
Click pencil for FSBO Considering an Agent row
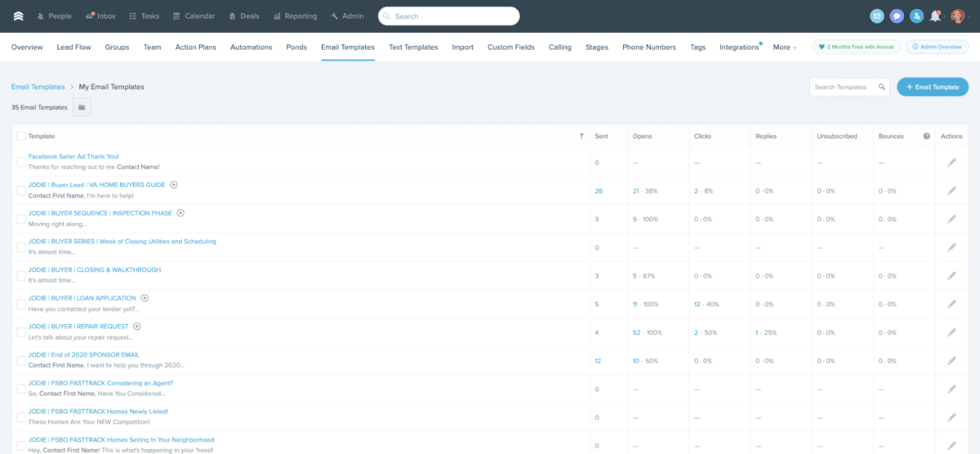(951, 389)
